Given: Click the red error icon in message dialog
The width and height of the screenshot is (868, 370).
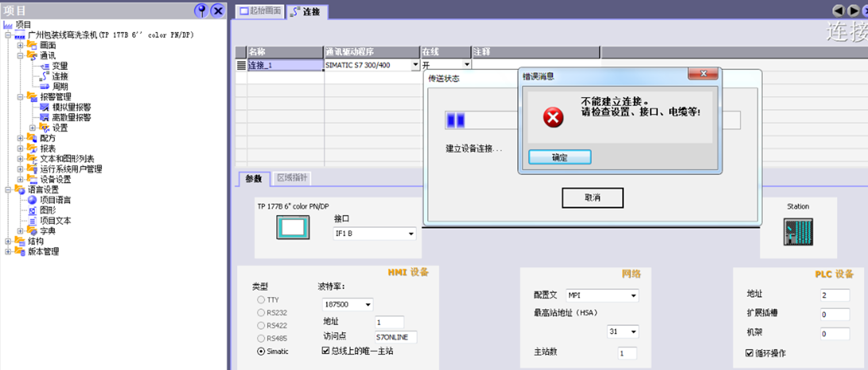Looking at the screenshot, I should click(553, 117).
